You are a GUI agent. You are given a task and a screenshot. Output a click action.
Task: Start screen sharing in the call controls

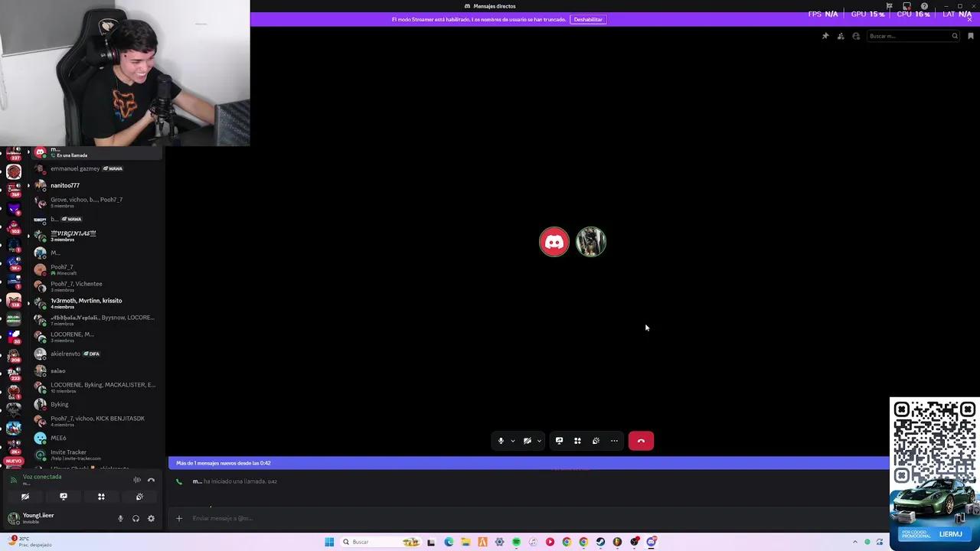(x=559, y=440)
